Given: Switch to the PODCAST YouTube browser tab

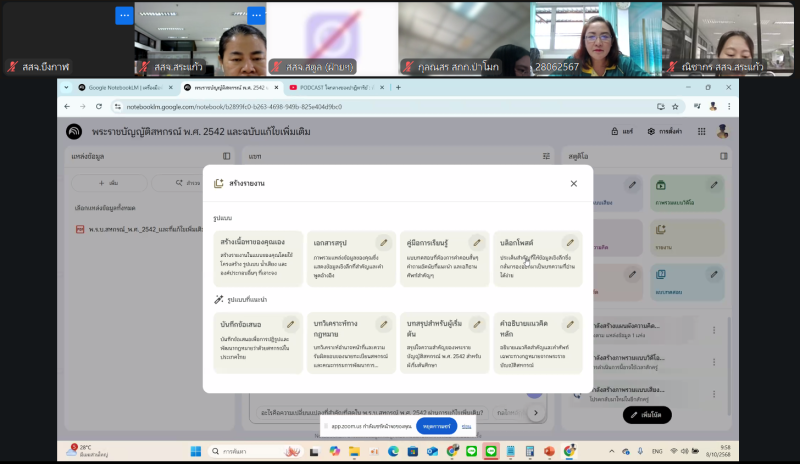Looking at the screenshot, I should coord(332,87).
